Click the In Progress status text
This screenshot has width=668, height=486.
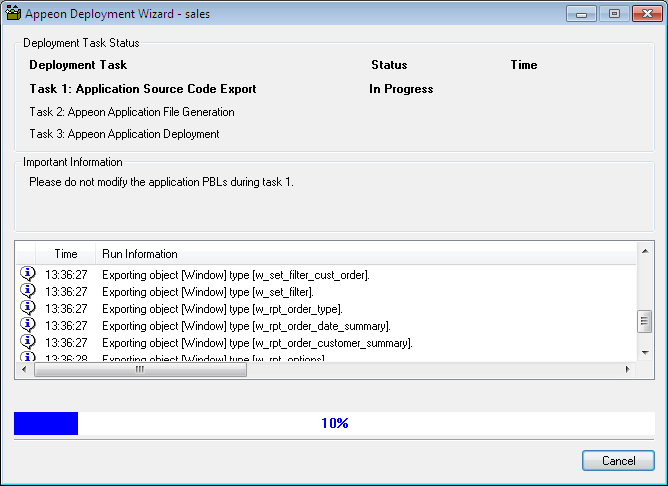401,89
